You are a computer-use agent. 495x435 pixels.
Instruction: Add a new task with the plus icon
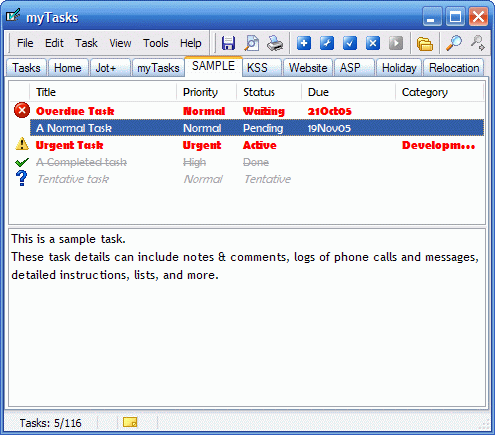pyautogui.click(x=304, y=43)
